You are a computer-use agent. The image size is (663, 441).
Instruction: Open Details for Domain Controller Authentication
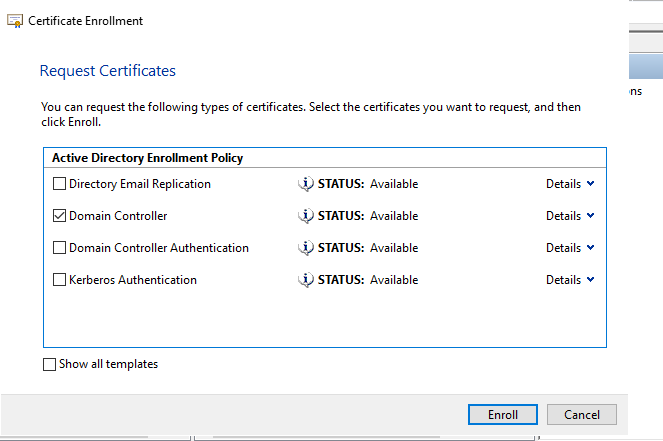[x=570, y=248]
